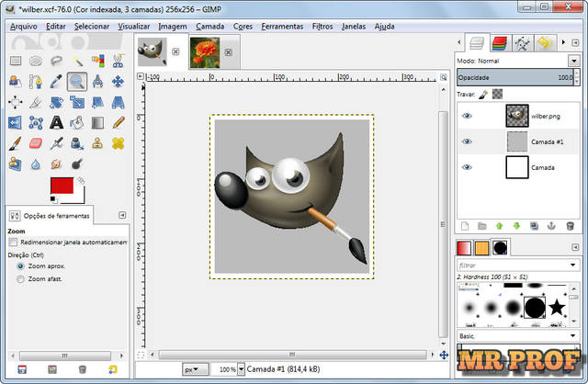Select the Blur/Sharpen droplet tool

pos(36,164)
